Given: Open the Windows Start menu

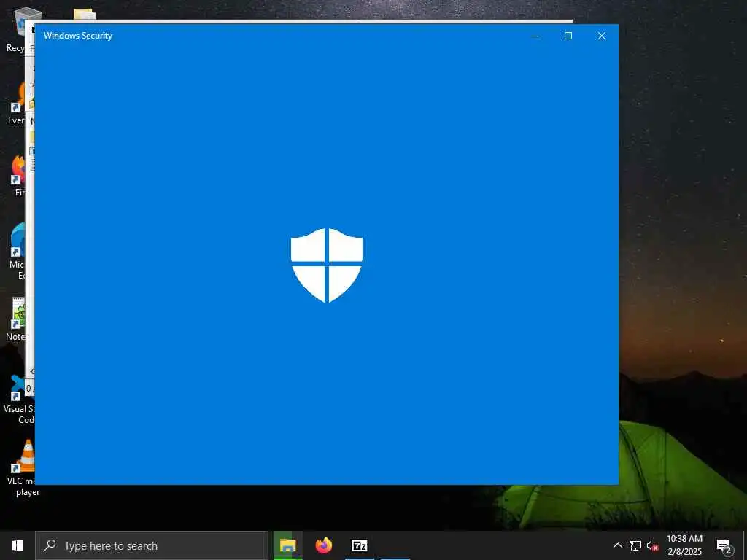Looking at the screenshot, I should point(18,545).
